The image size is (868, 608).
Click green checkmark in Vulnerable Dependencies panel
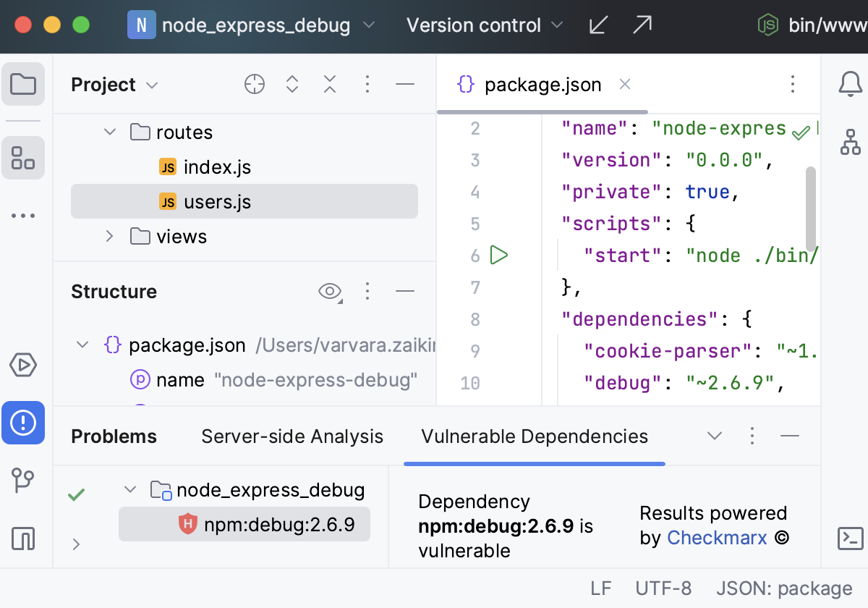(76, 494)
